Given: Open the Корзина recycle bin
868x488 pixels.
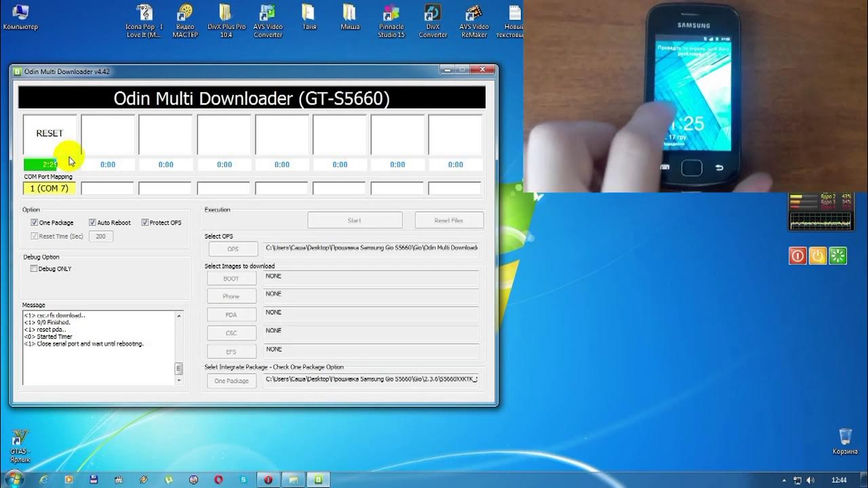Looking at the screenshot, I should click(845, 442).
